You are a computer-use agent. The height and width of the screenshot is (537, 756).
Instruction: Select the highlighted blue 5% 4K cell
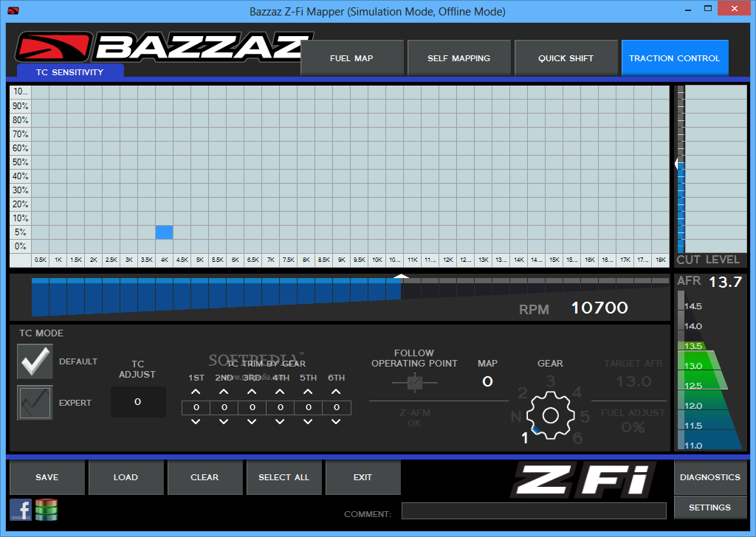pos(165,232)
